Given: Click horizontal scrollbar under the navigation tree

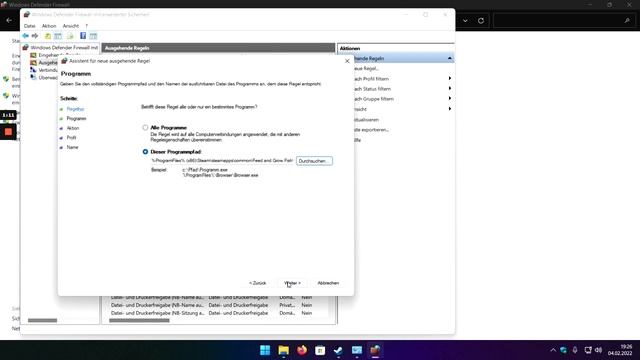Looking at the screenshot, I should 42,320.
